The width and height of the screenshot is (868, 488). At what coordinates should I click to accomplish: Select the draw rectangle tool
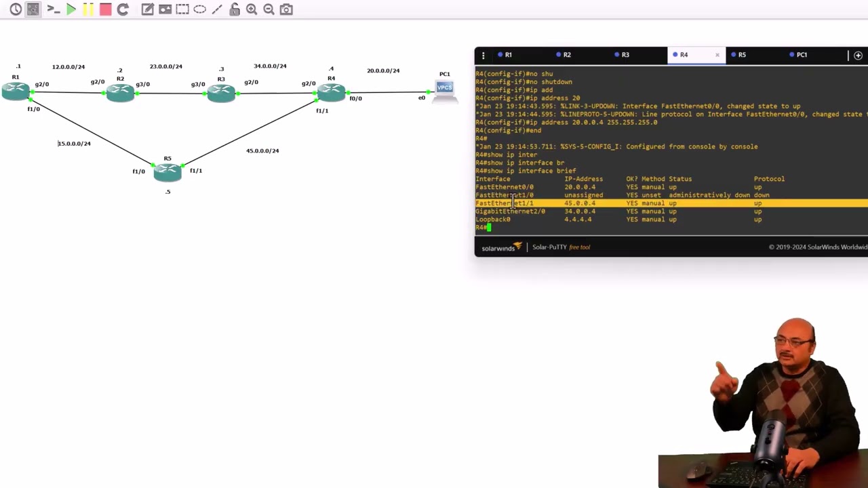click(x=182, y=9)
